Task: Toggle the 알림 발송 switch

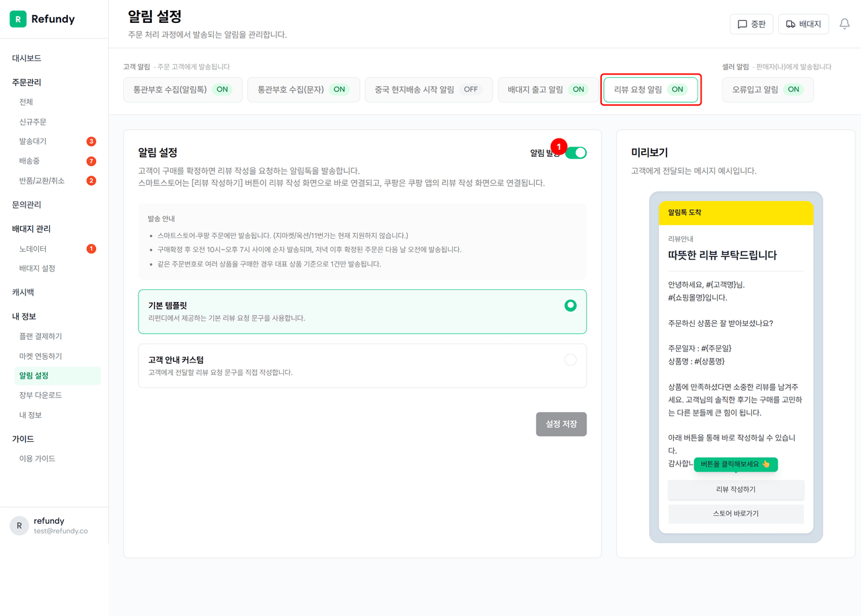Action: pos(576,153)
